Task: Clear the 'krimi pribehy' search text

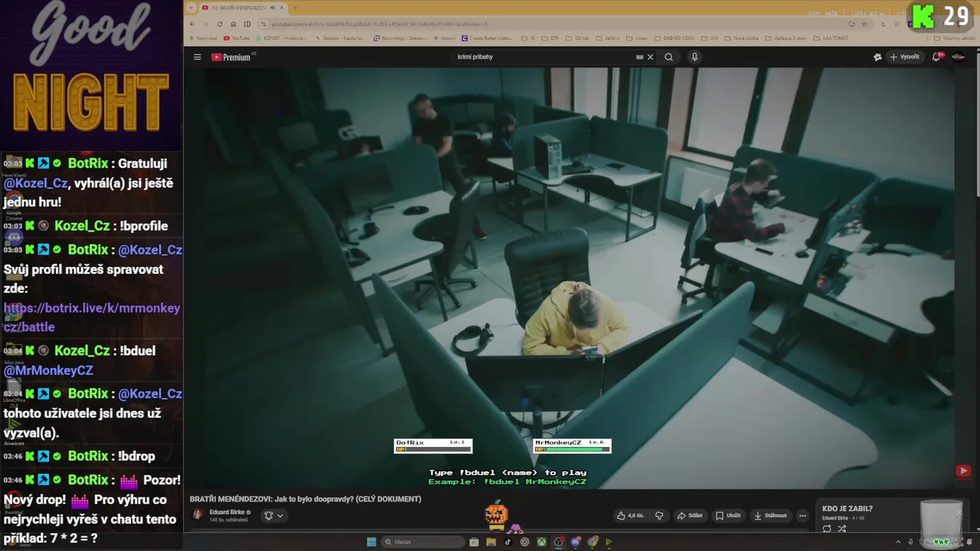Action: (x=650, y=57)
